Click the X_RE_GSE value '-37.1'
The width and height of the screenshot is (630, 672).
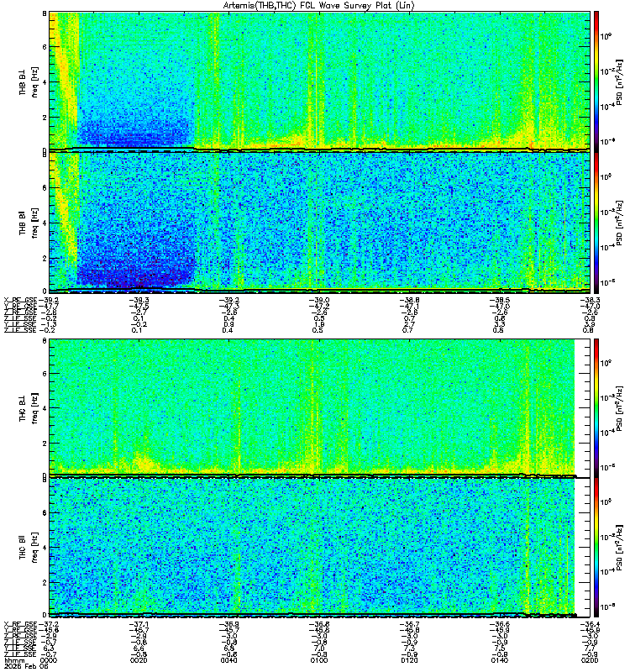(x=139, y=624)
